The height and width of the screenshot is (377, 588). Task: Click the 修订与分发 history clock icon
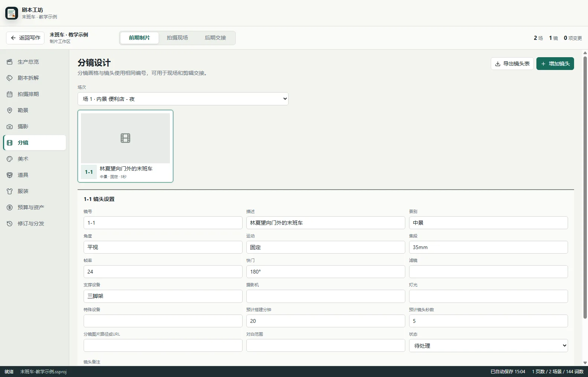click(x=10, y=223)
